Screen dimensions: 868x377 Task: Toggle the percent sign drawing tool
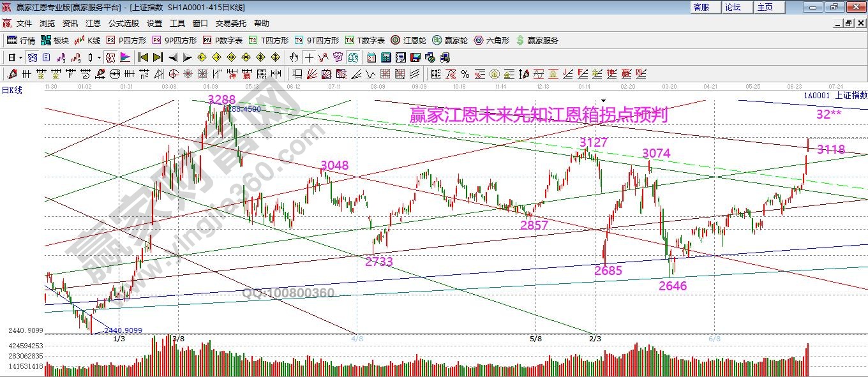click(x=465, y=74)
